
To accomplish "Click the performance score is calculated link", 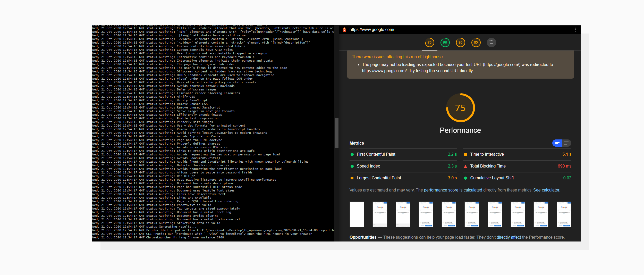I will point(453,190).
